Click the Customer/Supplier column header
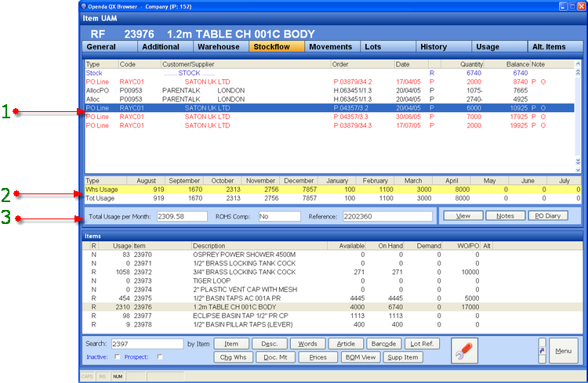Image resolution: width=588 pixels, height=383 pixels. [x=245, y=64]
